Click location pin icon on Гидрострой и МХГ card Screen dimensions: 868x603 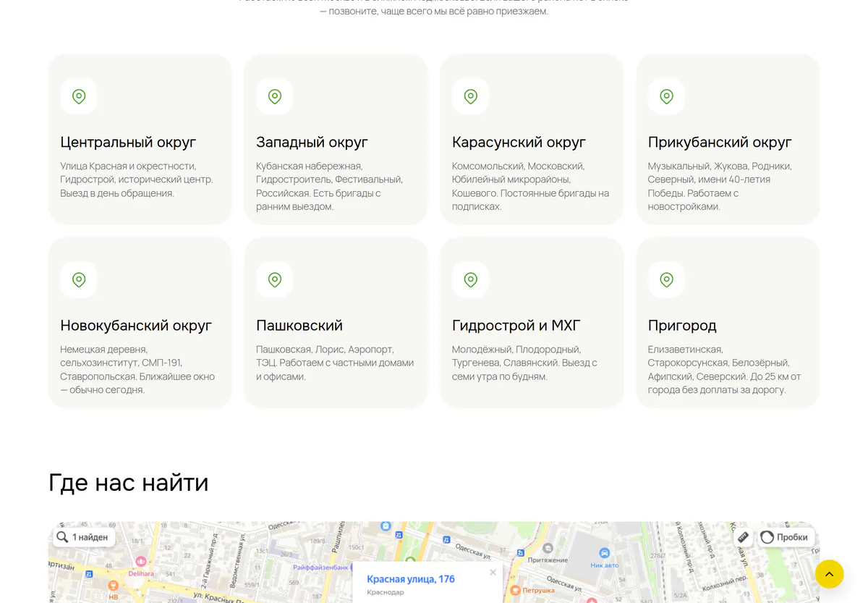[x=471, y=279]
